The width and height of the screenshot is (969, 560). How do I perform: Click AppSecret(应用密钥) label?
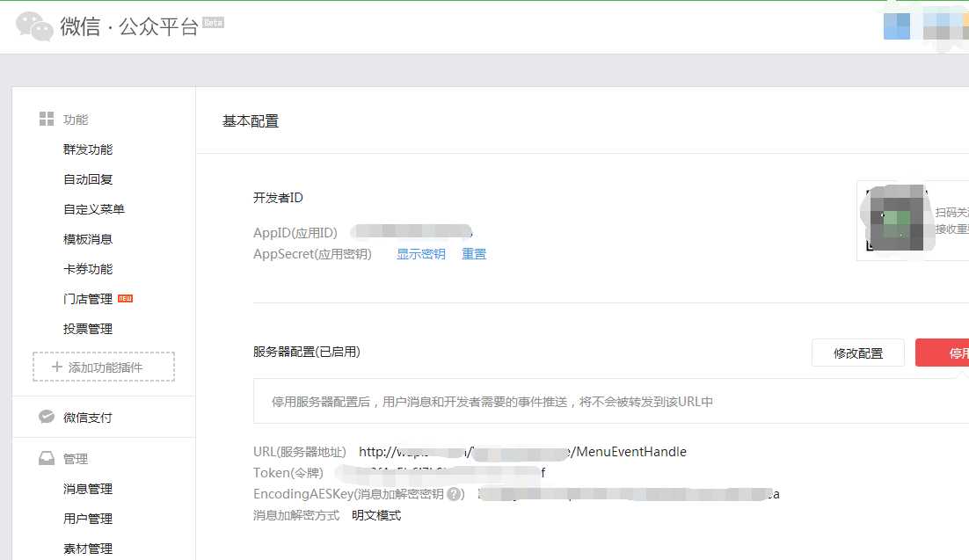click(x=312, y=254)
